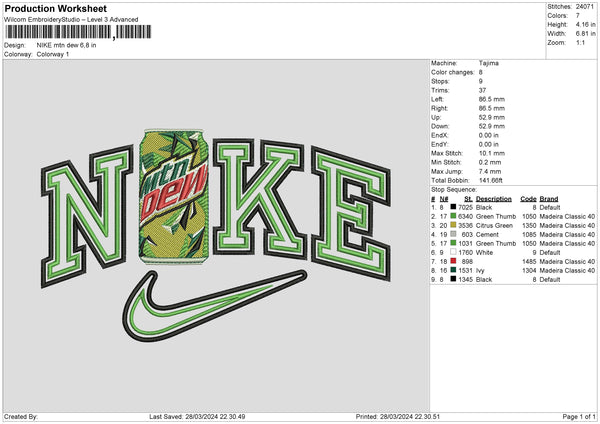Click the 'Code' column header

(528, 199)
